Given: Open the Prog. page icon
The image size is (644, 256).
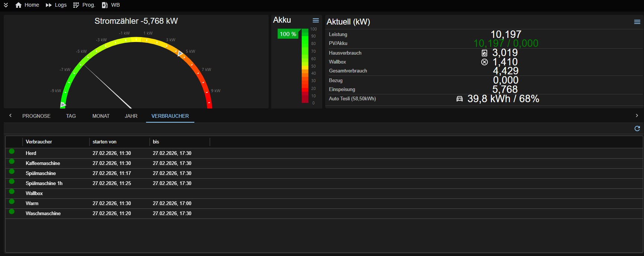Looking at the screenshot, I should point(76,5).
